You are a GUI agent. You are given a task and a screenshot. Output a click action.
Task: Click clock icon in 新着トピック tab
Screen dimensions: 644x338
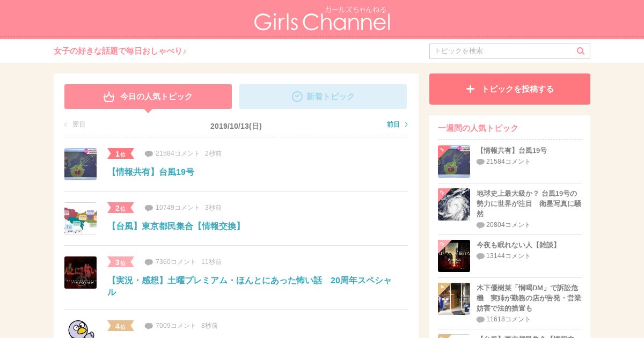click(x=297, y=97)
